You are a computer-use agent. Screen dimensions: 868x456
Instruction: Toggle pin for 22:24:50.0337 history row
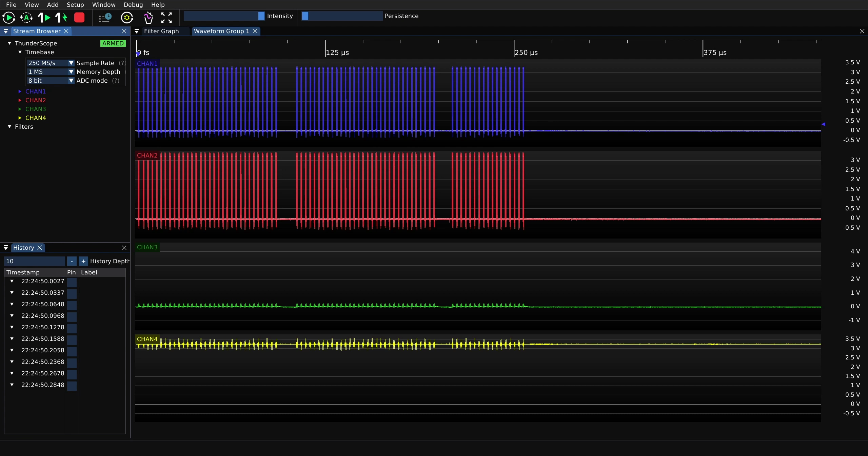pos(72,294)
